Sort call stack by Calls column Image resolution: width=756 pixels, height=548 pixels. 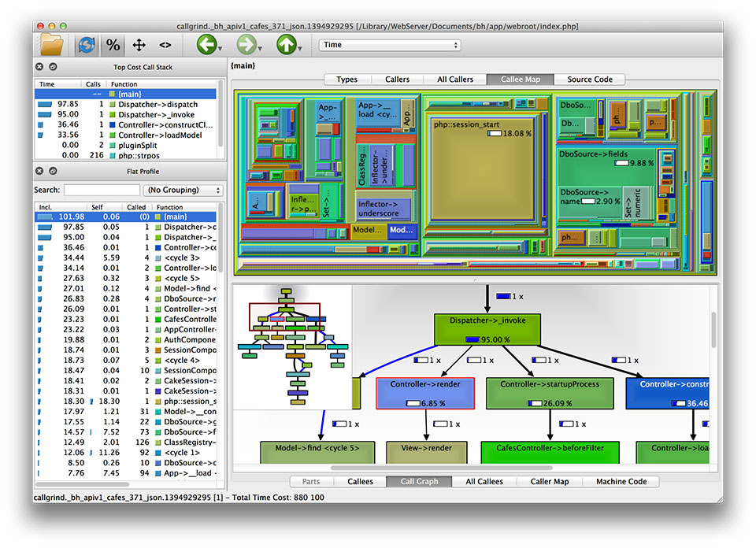(93, 84)
